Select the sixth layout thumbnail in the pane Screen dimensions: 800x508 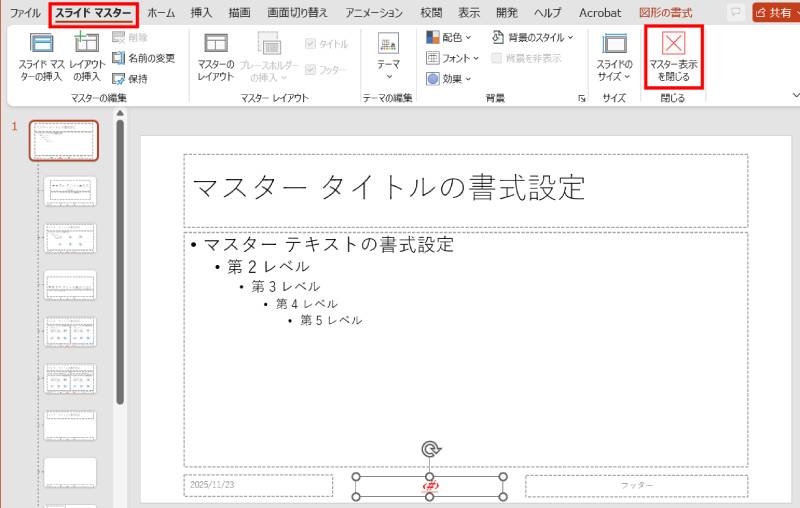[x=70, y=379]
